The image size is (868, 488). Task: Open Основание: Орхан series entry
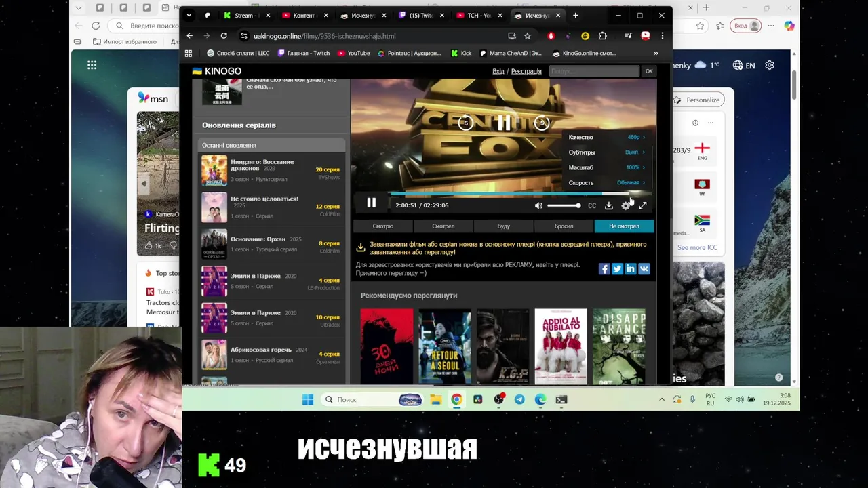click(x=271, y=244)
